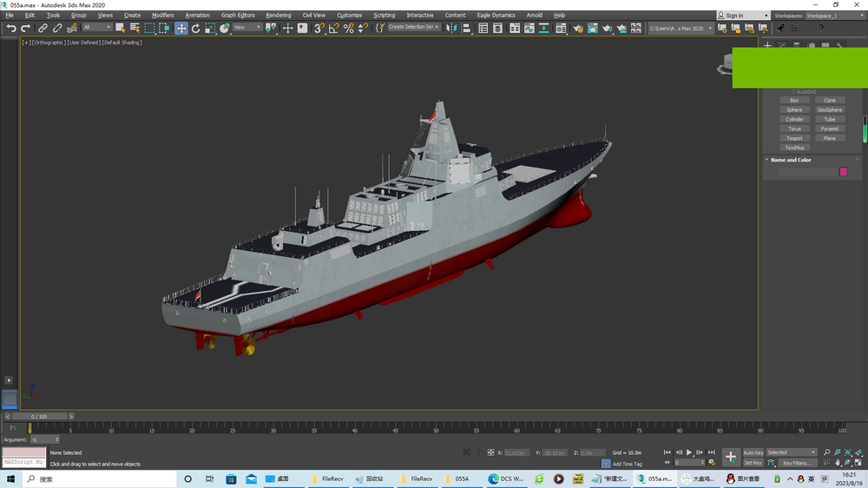Create a Teapot primitive button
Image resolution: width=868 pixels, height=488 pixels.
794,138
